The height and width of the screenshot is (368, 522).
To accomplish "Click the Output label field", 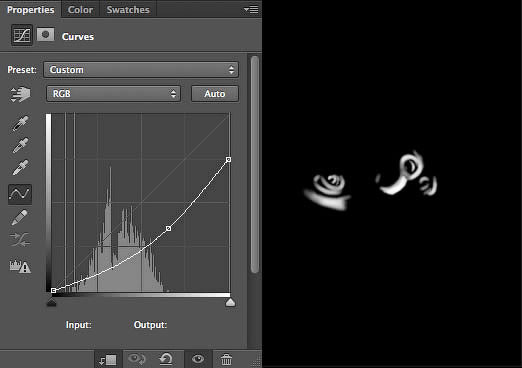I will [x=150, y=325].
